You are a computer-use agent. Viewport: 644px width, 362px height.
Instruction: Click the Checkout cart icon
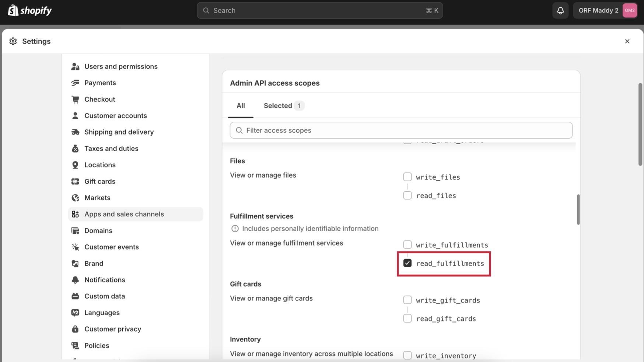coord(75,99)
